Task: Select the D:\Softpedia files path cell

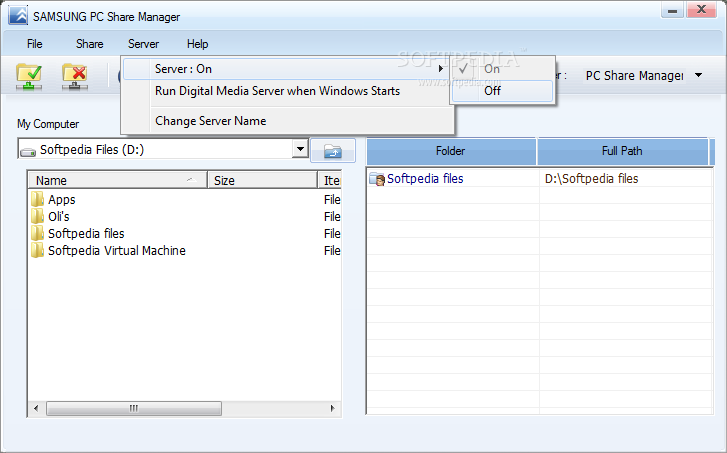Action: coord(592,179)
